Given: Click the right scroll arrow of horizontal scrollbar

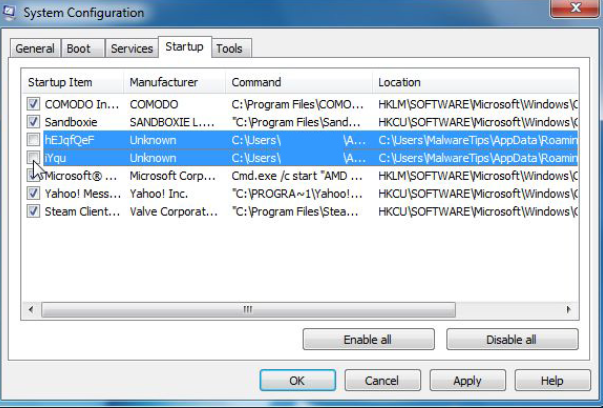Looking at the screenshot, I should click(x=568, y=309).
